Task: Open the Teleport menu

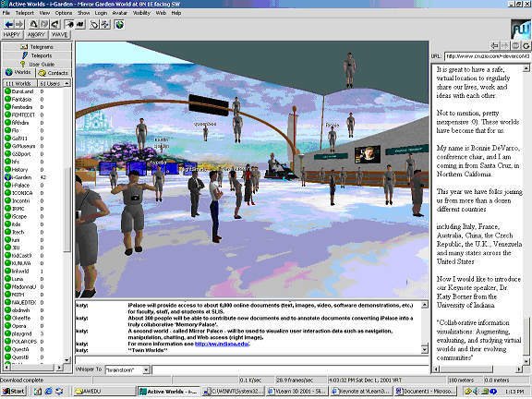Action: click(x=24, y=13)
